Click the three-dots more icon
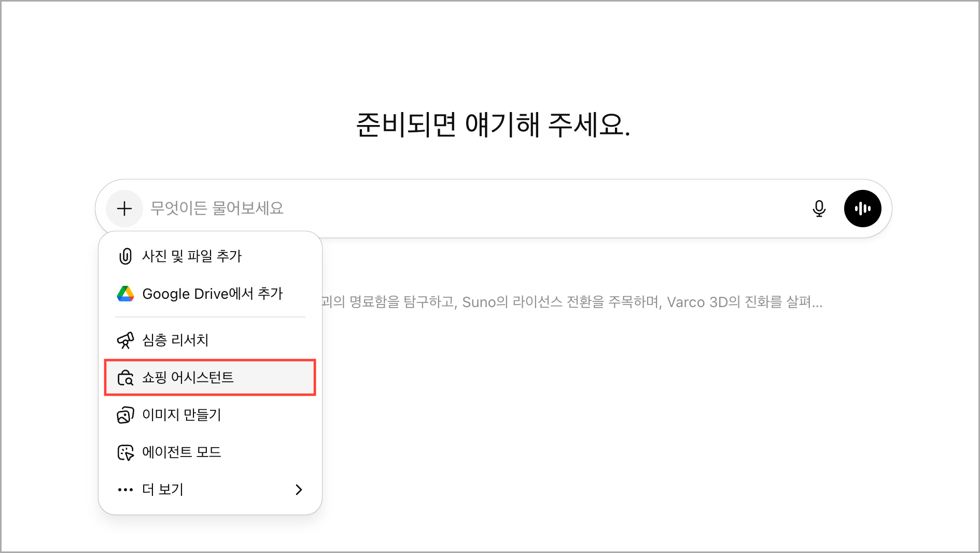The image size is (980, 553). point(125,490)
